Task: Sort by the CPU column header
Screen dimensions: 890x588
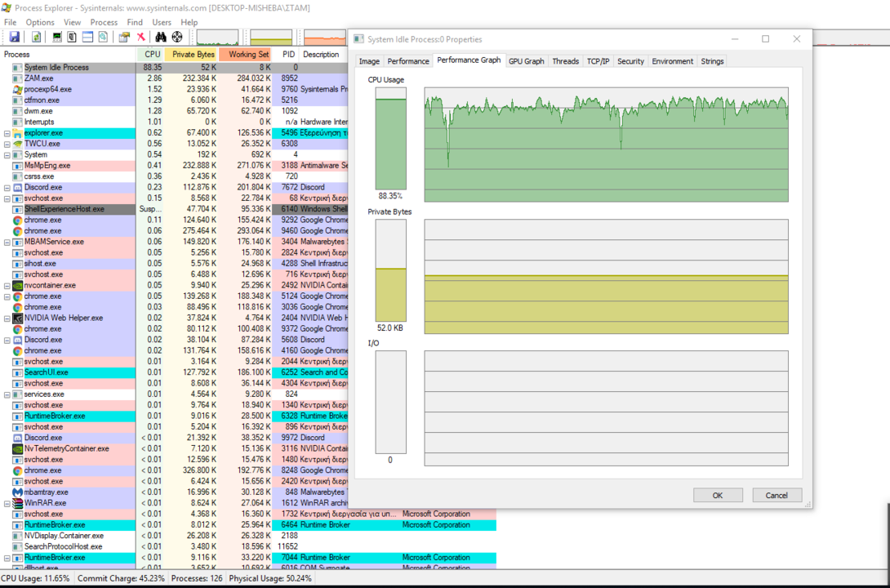Action: click(x=150, y=55)
